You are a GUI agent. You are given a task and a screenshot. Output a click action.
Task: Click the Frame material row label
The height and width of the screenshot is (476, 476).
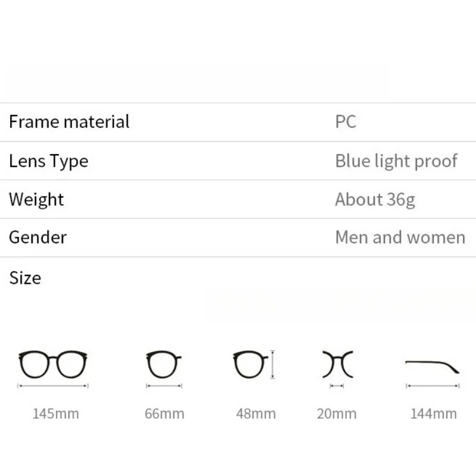pos(69,122)
